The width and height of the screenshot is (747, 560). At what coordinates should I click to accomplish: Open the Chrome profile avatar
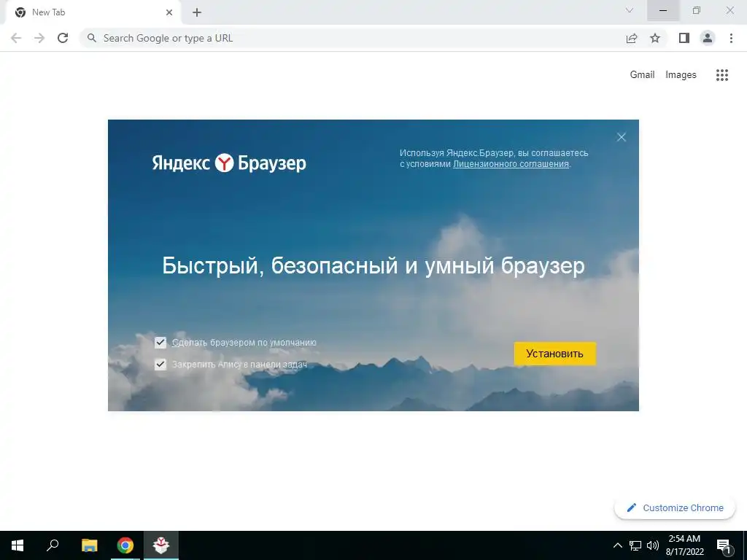tap(708, 38)
